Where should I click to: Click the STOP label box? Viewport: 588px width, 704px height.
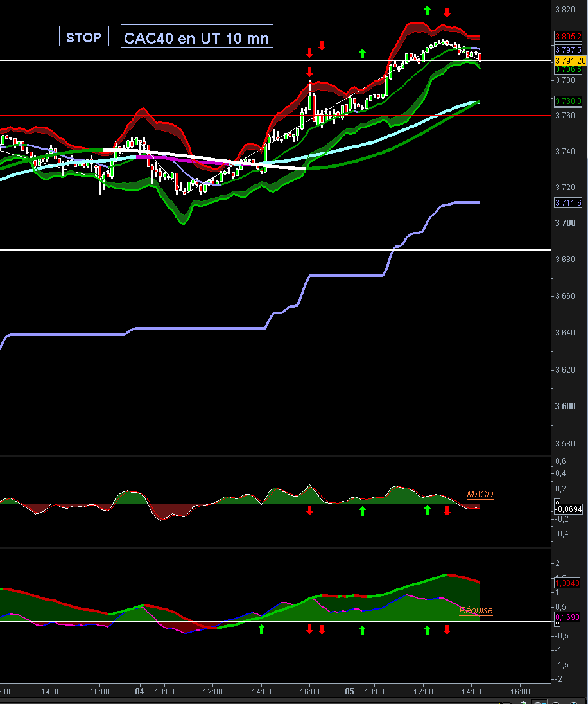pyautogui.click(x=84, y=37)
